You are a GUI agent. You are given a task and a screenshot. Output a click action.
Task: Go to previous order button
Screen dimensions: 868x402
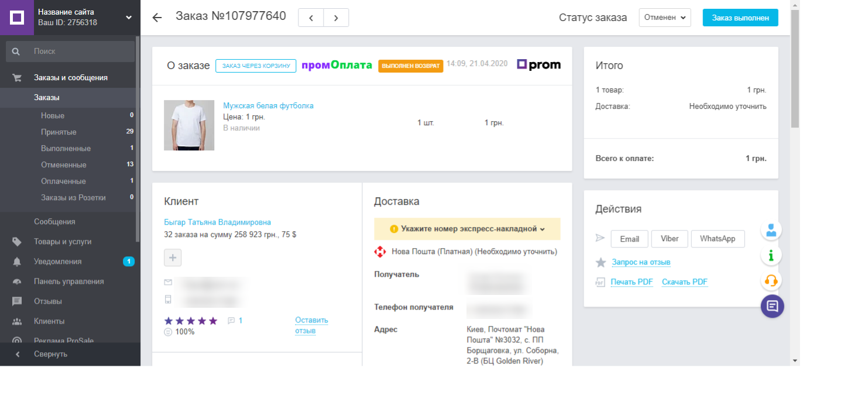[311, 18]
